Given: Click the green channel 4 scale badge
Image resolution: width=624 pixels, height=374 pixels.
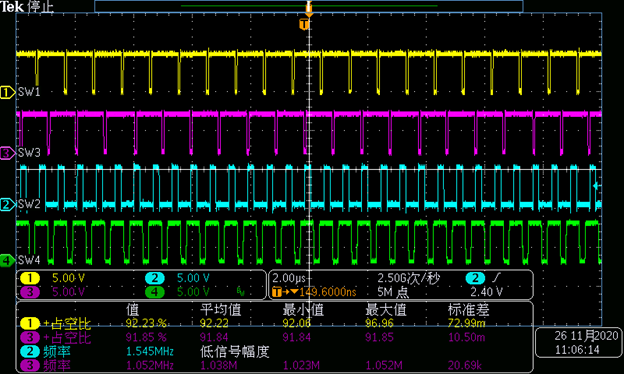Looking at the screenshot, I should coord(155,292).
